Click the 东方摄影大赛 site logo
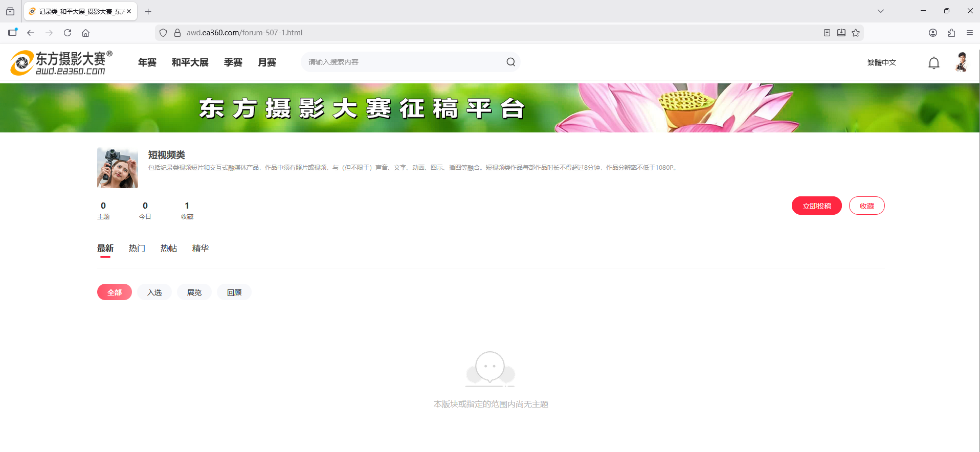Viewport: 980px width, 452px height. (61, 63)
